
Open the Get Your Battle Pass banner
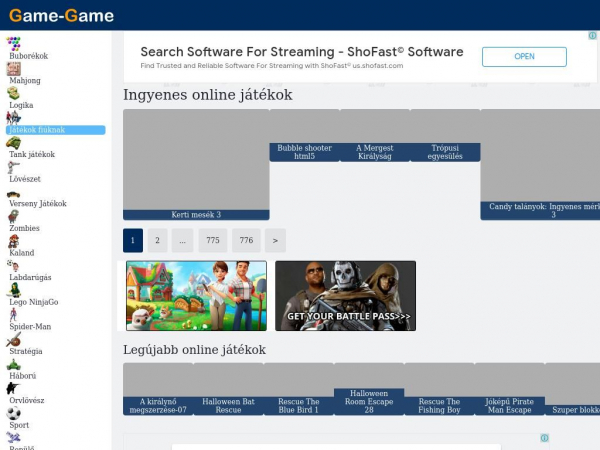pyautogui.click(x=345, y=295)
